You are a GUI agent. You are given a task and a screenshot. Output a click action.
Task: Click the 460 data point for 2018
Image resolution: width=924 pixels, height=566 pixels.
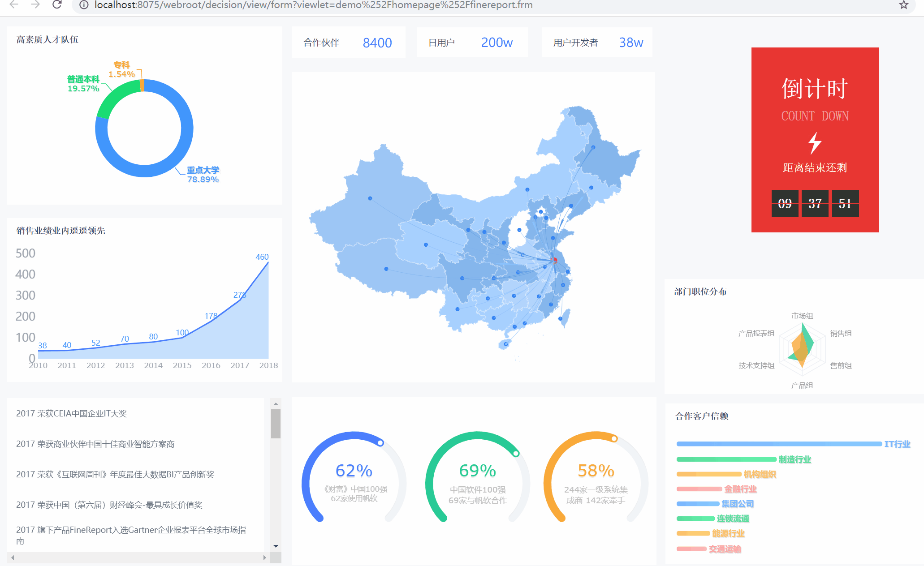(x=268, y=262)
